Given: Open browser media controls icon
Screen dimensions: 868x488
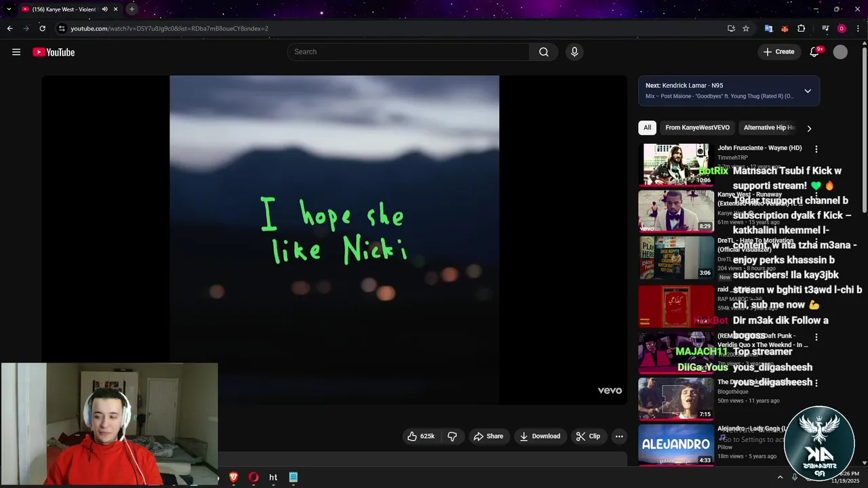Looking at the screenshot, I should point(825,28).
